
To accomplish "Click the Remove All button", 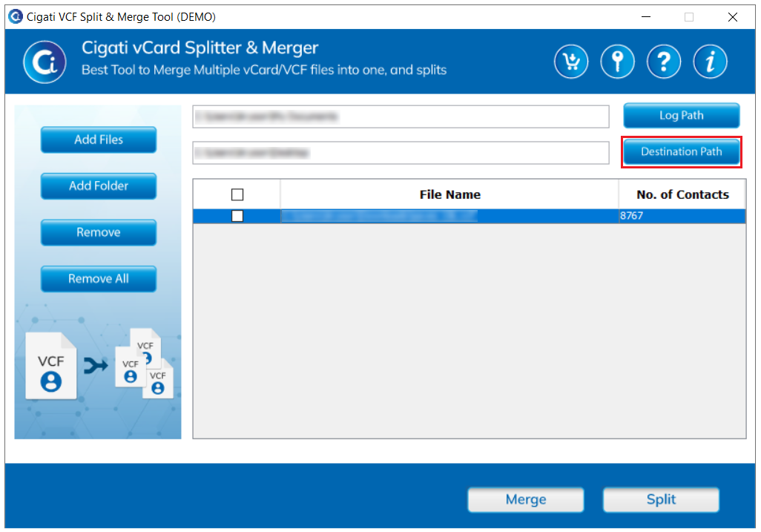I will pos(99,279).
